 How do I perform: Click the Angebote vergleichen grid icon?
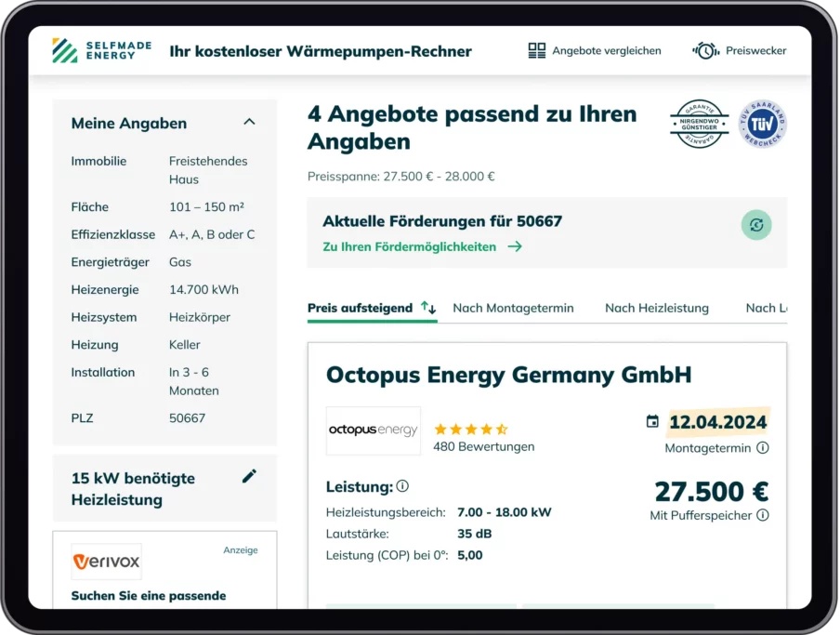point(537,50)
